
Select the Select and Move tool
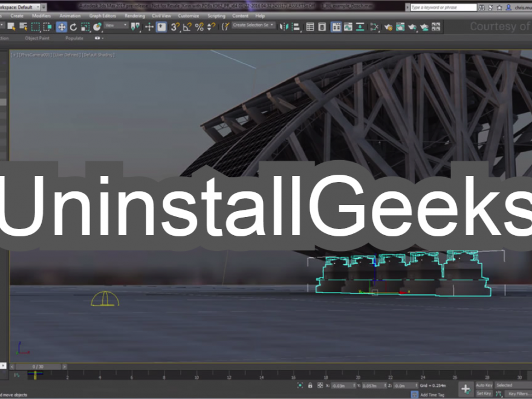click(61, 27)
